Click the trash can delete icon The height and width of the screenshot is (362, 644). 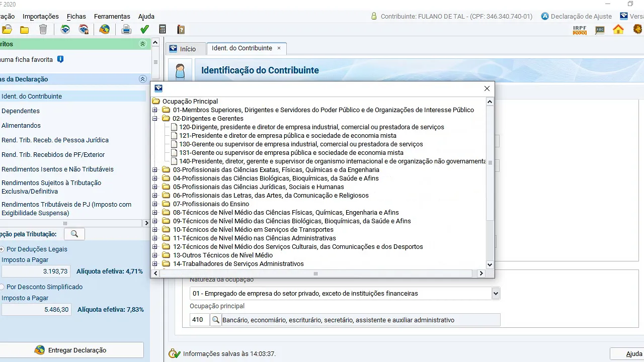point(43,30)
